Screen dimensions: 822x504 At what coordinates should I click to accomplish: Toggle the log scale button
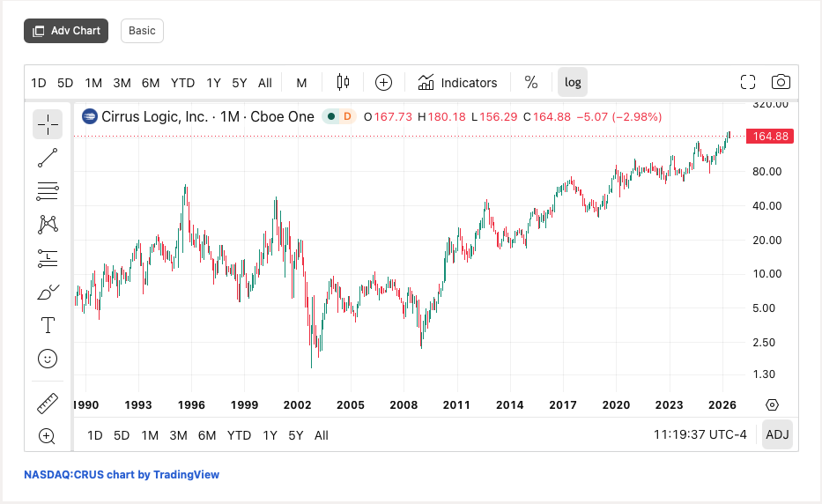(x=573, y=82)
